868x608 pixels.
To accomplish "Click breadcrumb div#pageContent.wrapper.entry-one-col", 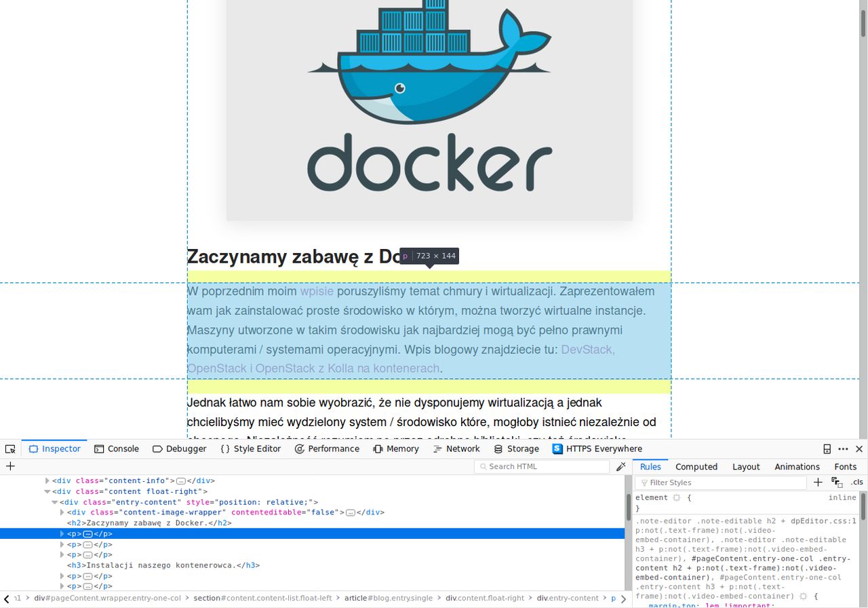I will (108, 598).
